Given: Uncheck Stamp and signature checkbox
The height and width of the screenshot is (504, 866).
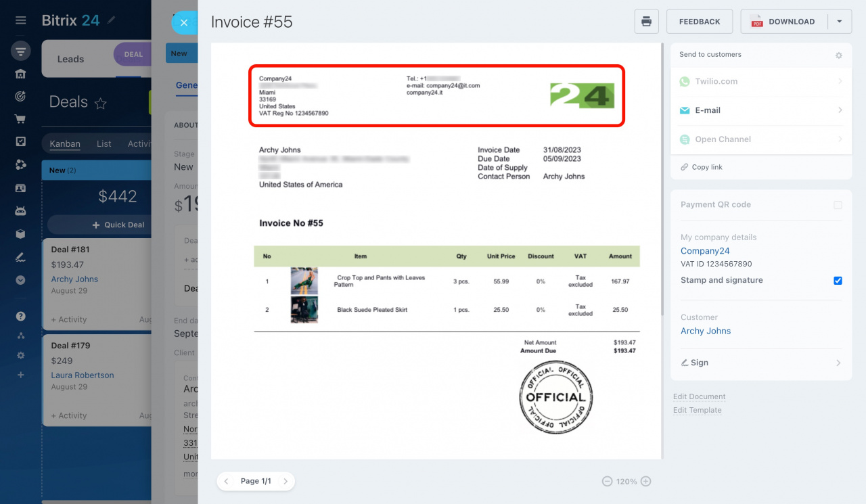Looking at the screenshot, I should 838,281.
